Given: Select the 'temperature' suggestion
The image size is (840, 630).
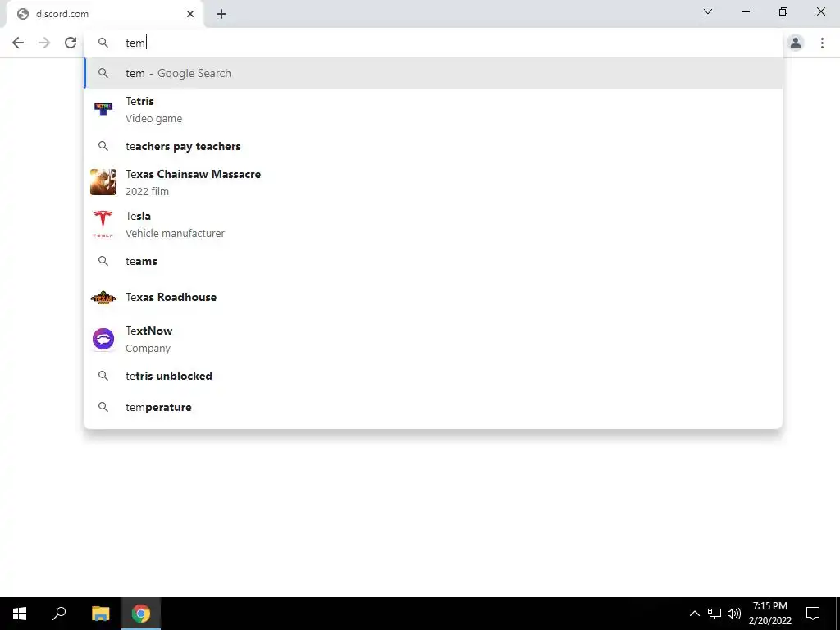Looking at the screenshot, I should coord(433,407).
